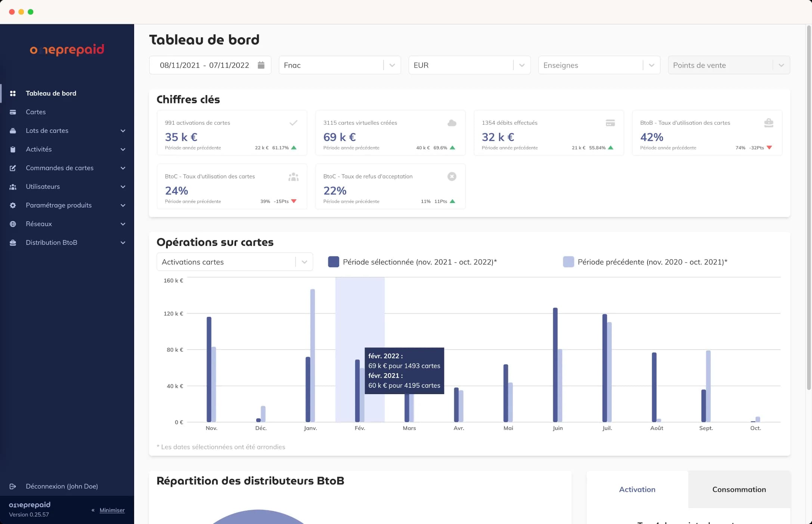The width and height of the screenshot is (812, 524).
Task: Click the Répartition des distributeurs BtoB heading
Action: (250, 481)
